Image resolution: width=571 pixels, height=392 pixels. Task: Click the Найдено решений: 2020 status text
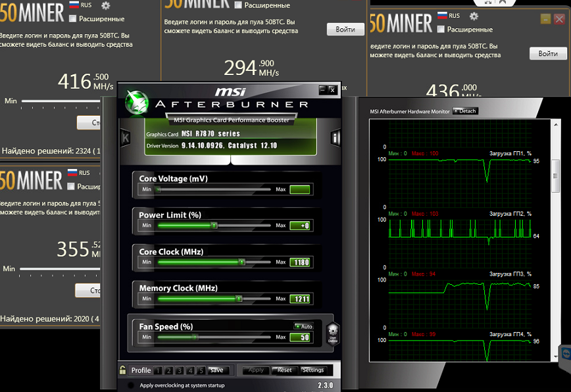[x=49, y=319]
